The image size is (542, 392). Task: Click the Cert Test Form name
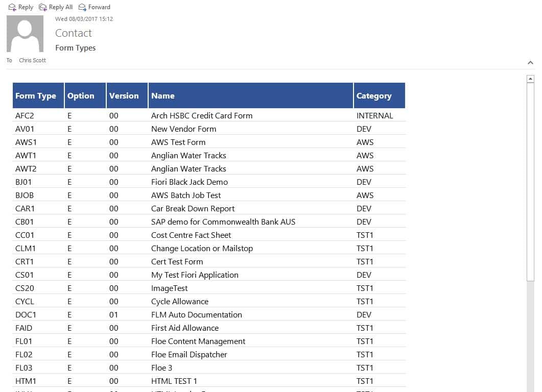click(177, 262)
